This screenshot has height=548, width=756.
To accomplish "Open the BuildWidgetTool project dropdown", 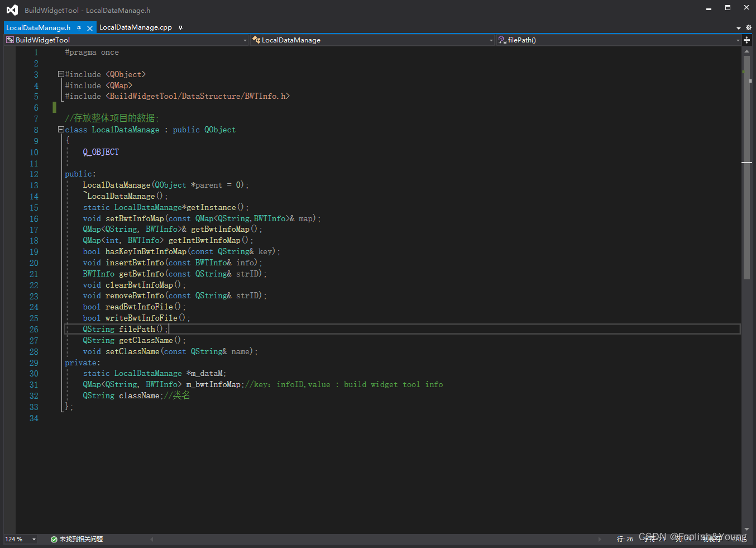I will point(245,40).
